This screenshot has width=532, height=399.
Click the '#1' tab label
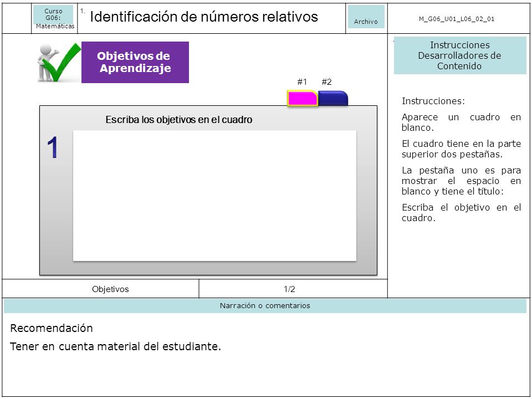pos(302,82)
